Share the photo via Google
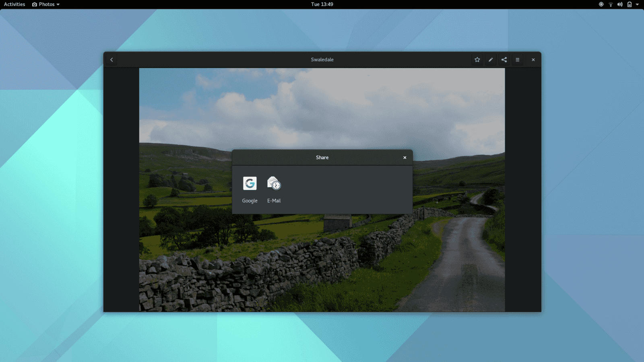The height and width of the screenshot is (362, 644). (250, 186)
